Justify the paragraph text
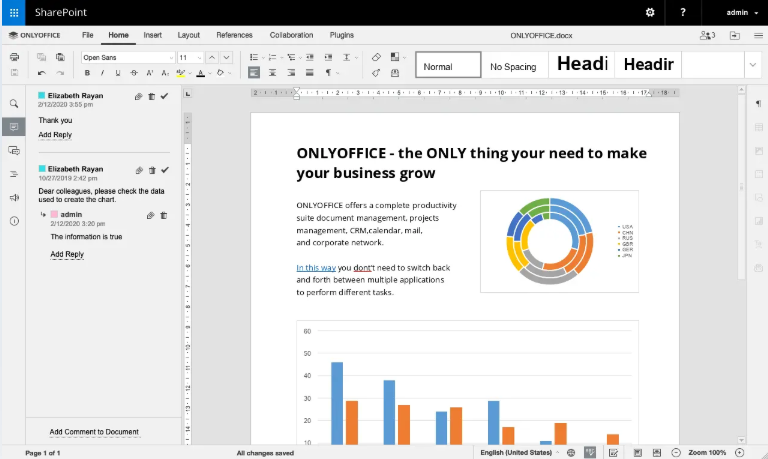Image resolution: width=768 pixels, height=459 pixels. [x=310, y=73]
